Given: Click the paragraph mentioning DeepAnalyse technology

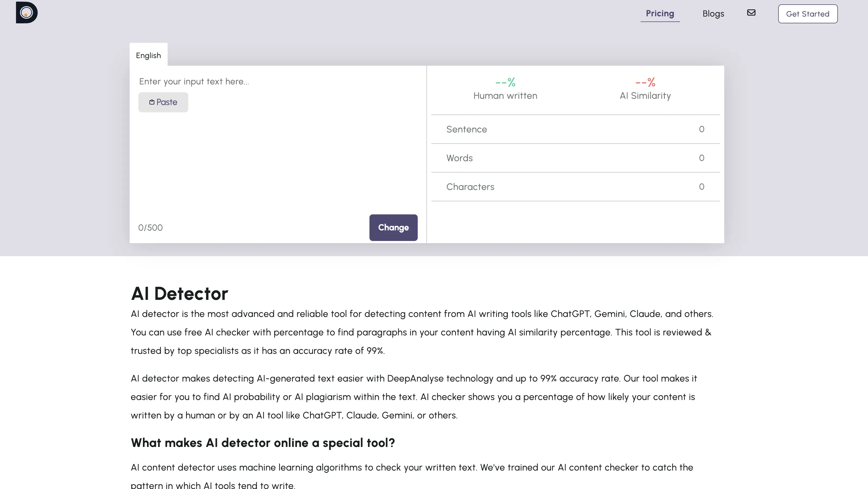Looking at the screenshot, I should click(413, 397).
